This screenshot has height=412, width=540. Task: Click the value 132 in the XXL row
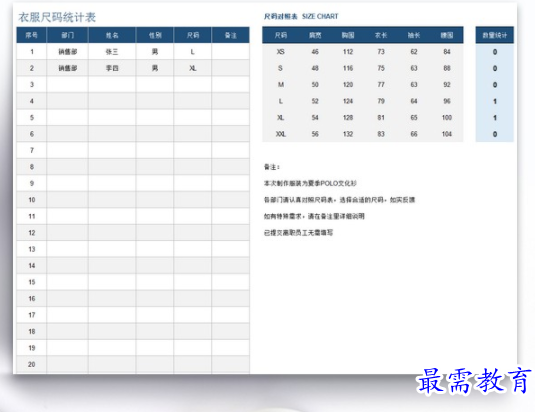(x=348, y=134)
